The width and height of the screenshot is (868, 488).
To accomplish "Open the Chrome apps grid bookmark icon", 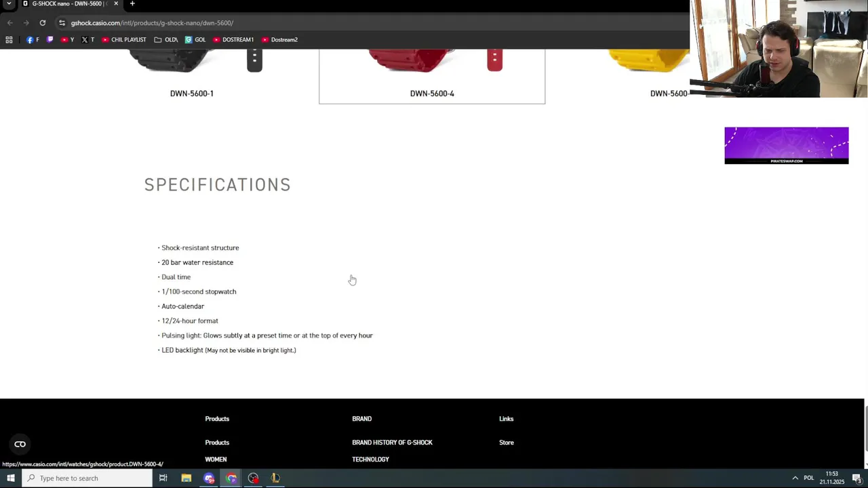I will coord(9,39).
